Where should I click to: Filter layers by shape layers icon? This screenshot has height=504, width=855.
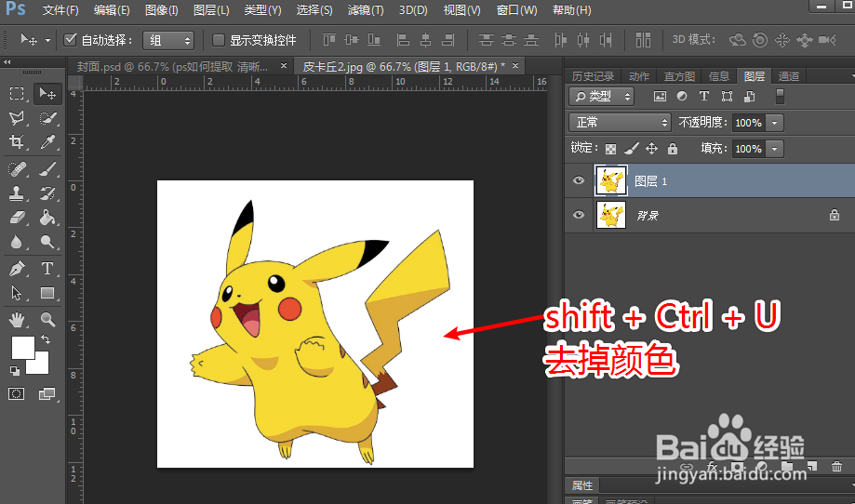[727, 97]
